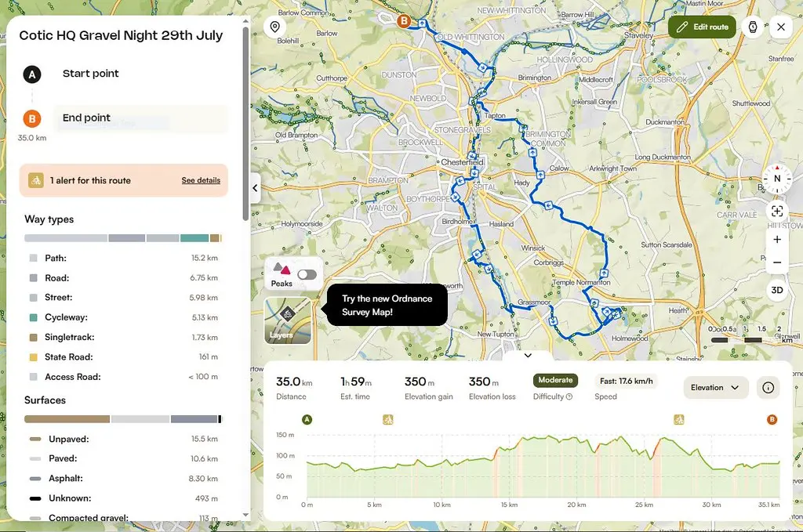Screen dimensions: 803x532
Task: Open the send-to-watch device icon
Action: tap(753, 27)
